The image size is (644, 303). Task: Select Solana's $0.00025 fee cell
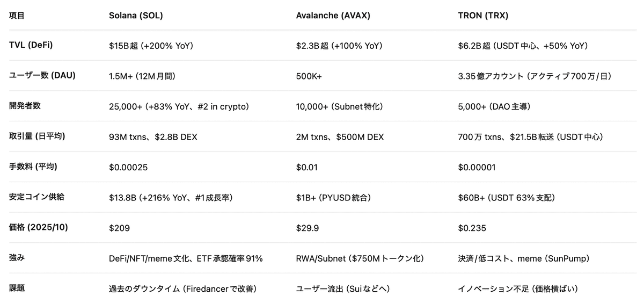point(128,168)
